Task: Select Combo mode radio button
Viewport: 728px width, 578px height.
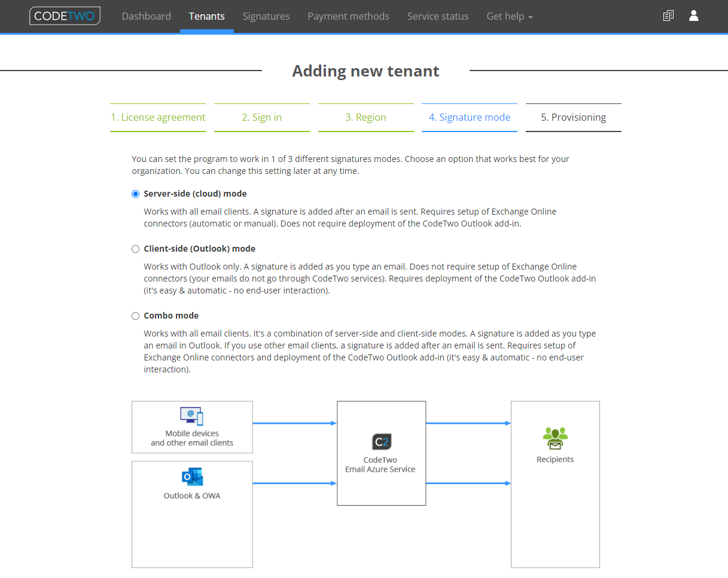Action: [136, 316]
